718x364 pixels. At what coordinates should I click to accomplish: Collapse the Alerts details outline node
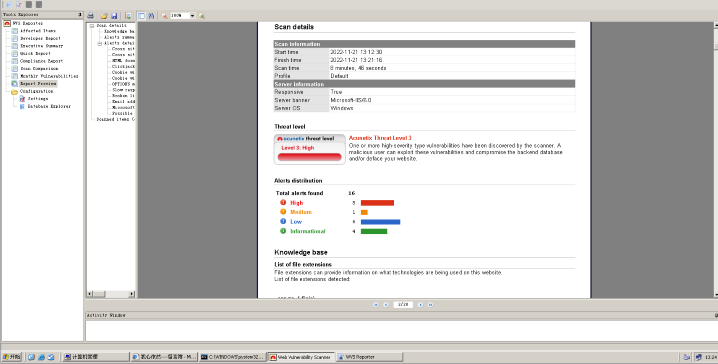[x=99, y=43]
